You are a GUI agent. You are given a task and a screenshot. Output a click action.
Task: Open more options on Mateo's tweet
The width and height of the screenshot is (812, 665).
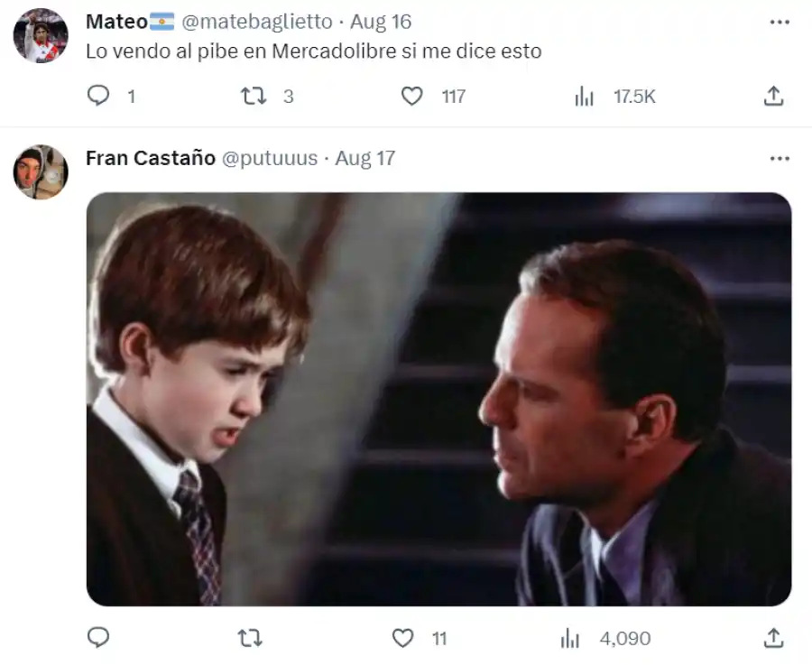pyautogui.click(x=780, y=22)
